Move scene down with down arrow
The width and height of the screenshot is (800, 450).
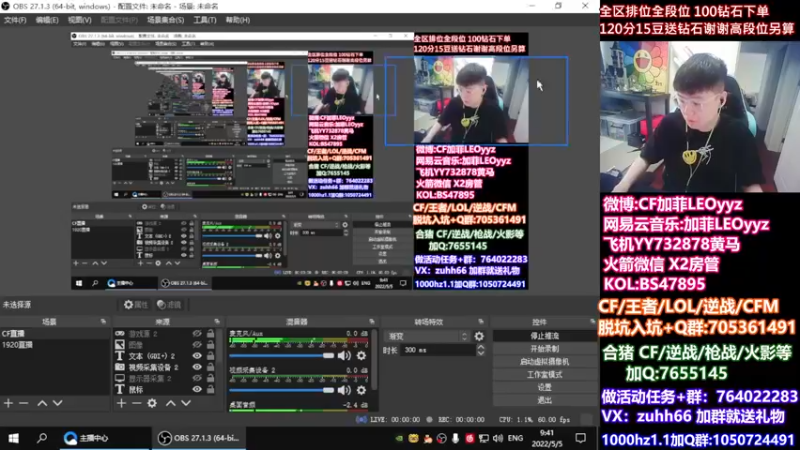pos(58,403)
